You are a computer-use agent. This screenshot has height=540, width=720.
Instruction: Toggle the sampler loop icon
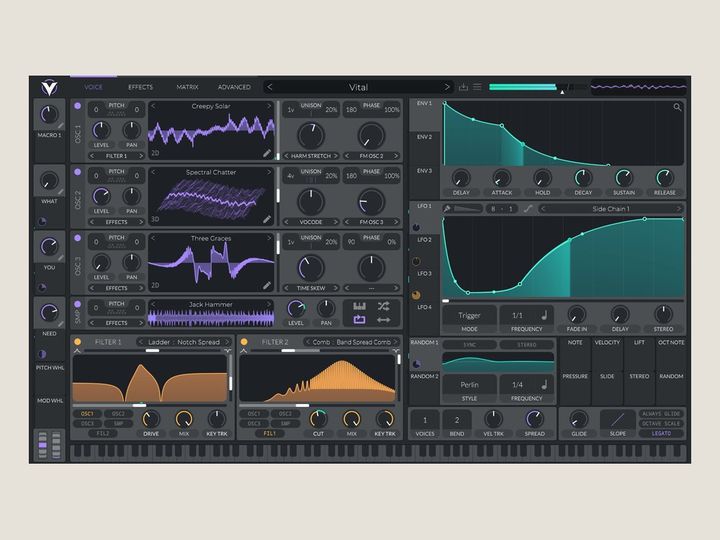[x=360, y=320]
